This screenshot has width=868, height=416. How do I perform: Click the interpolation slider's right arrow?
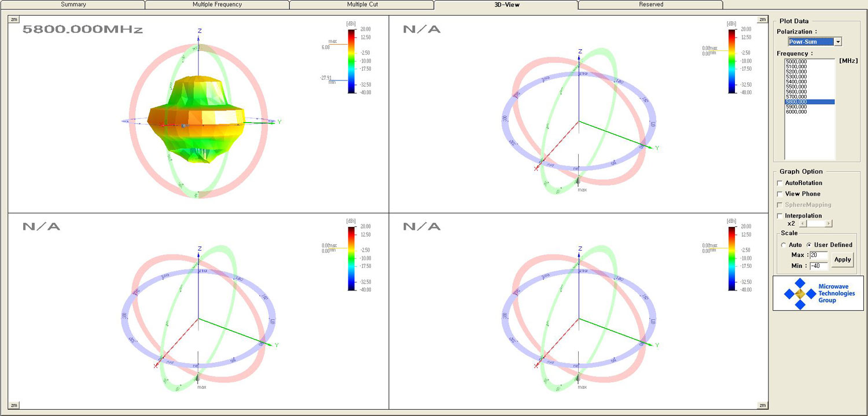click(829, 223)
